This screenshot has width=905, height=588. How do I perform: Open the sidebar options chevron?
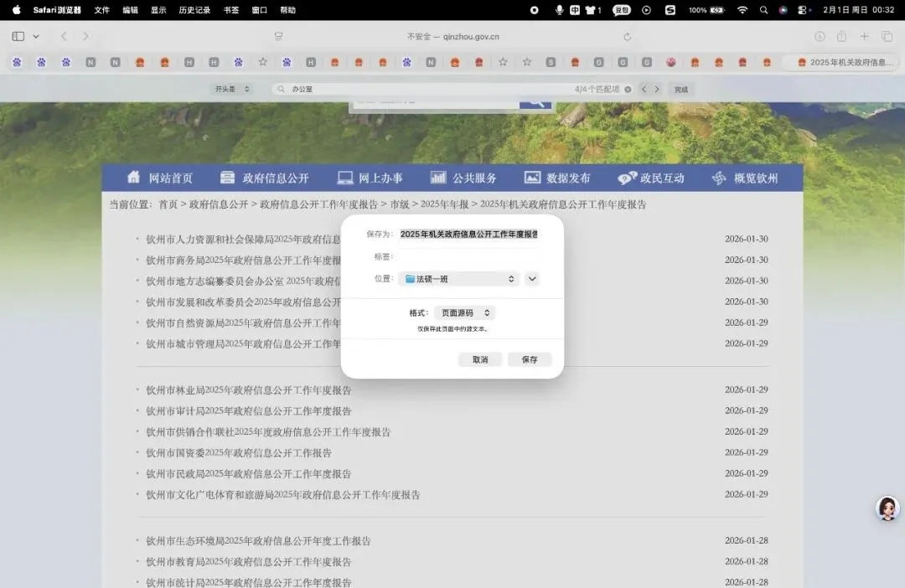(36, 36)
